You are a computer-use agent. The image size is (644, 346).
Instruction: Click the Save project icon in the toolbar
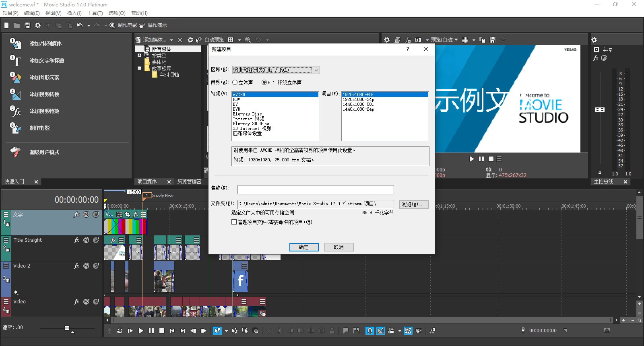27,25
